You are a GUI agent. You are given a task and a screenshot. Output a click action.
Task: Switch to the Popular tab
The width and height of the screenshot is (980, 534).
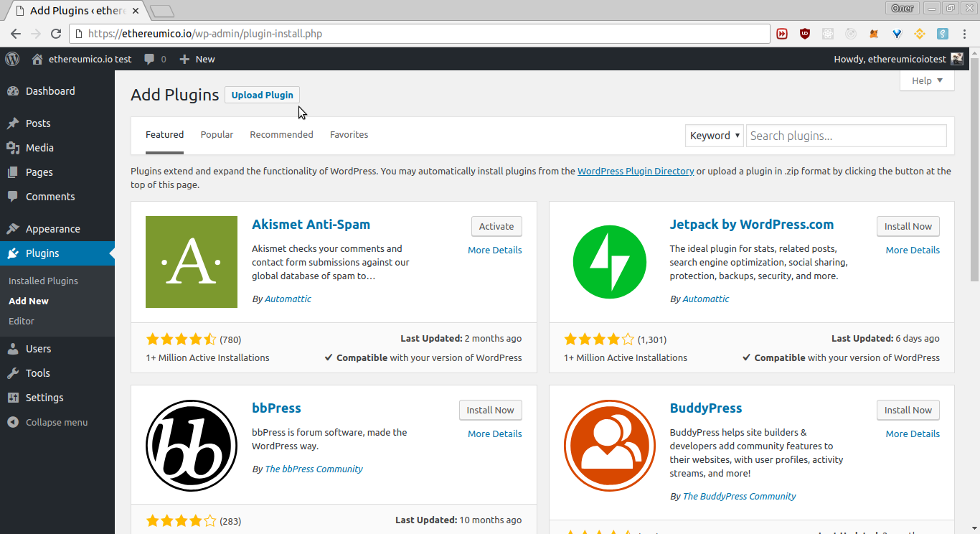[x=217, y=134]
